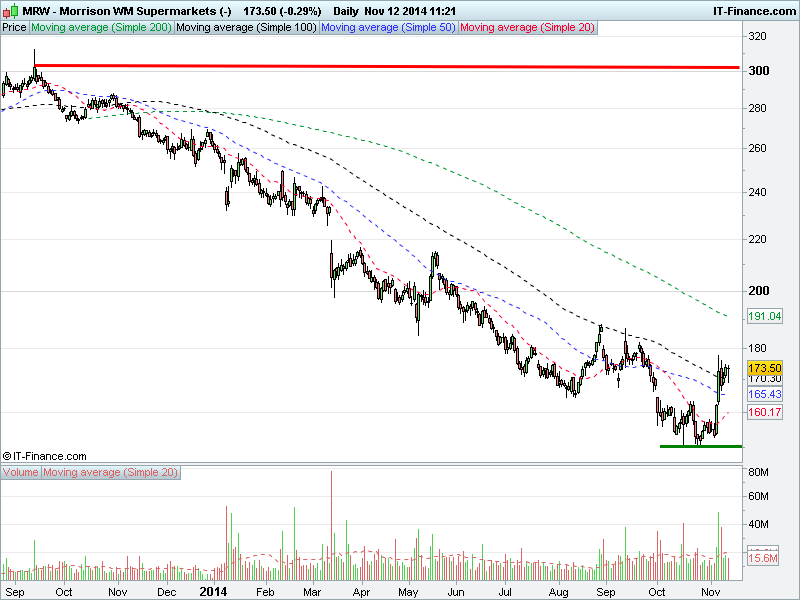800x600 pixels.
Task: Click the red horizontal resistance line at 300
Action: [387, 66]
